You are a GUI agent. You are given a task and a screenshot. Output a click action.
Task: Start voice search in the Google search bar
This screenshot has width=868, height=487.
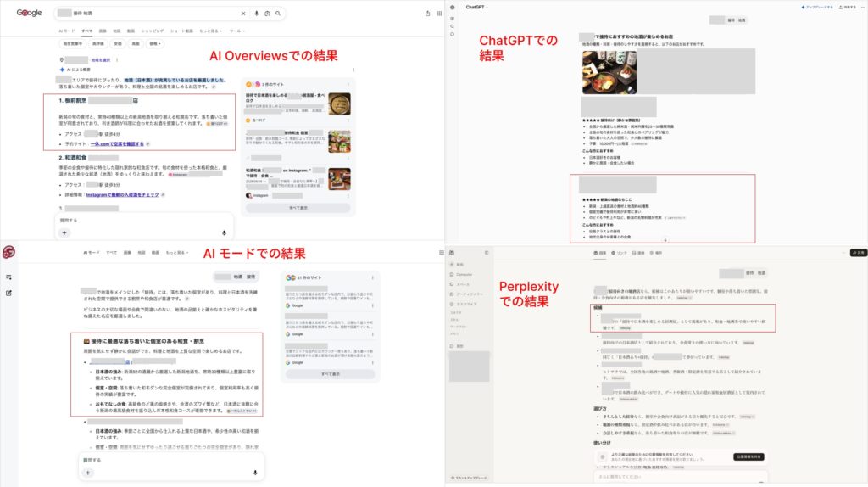coord(256,14)
